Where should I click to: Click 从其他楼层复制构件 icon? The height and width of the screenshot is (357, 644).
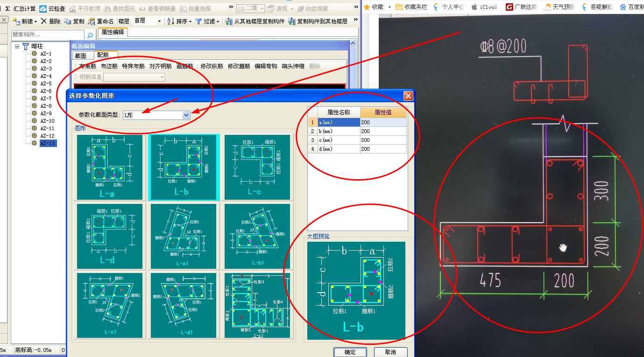[x=229, y=21]
